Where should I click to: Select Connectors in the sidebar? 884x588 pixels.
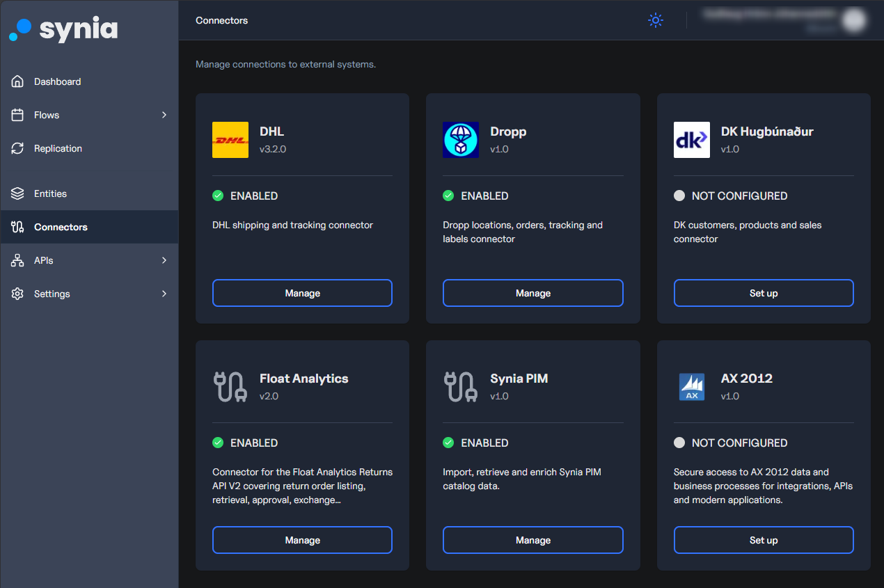point(89,227)
